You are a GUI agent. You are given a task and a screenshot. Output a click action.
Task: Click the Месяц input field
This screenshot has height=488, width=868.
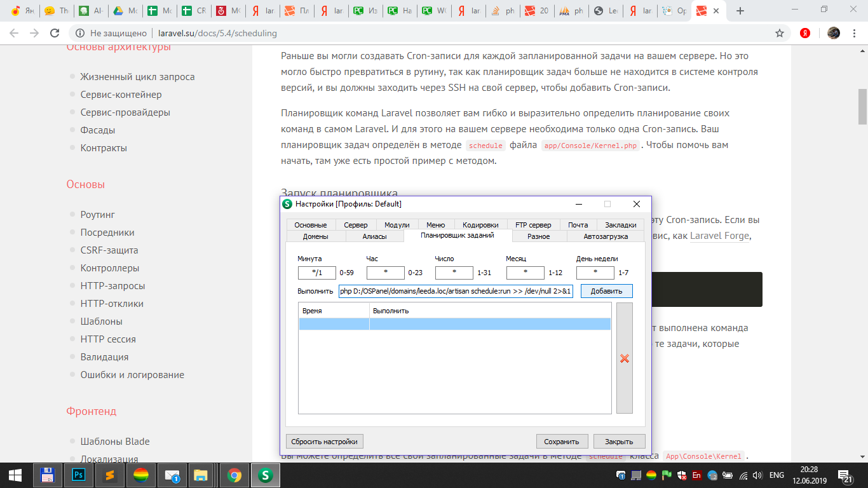click(x=526, y=273)
